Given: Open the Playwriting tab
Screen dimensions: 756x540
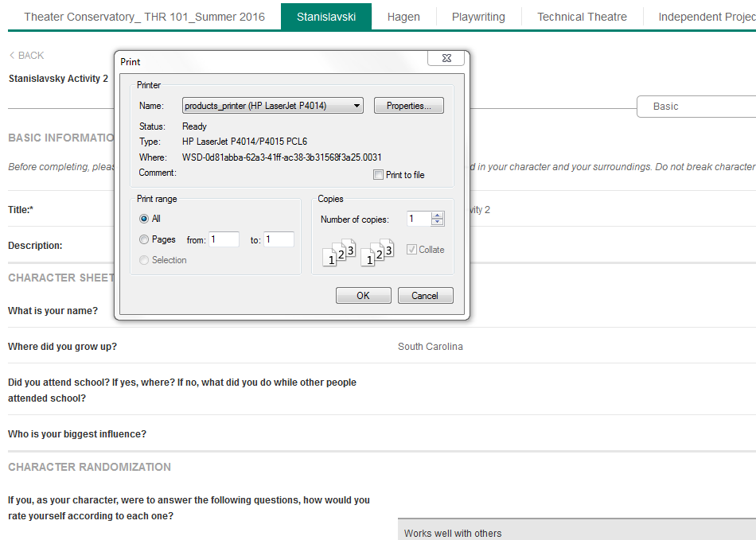Looking at the screenshot, I should pos(478,17).
